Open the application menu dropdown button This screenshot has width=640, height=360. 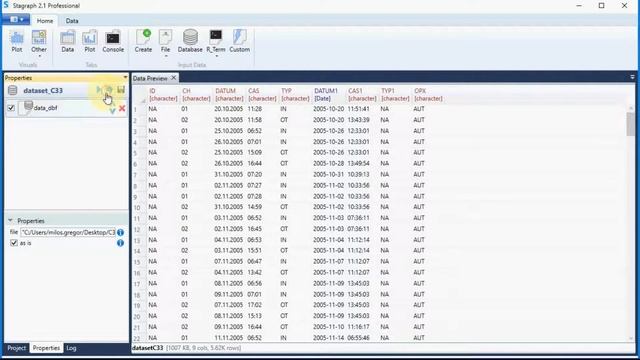[16, 19]
